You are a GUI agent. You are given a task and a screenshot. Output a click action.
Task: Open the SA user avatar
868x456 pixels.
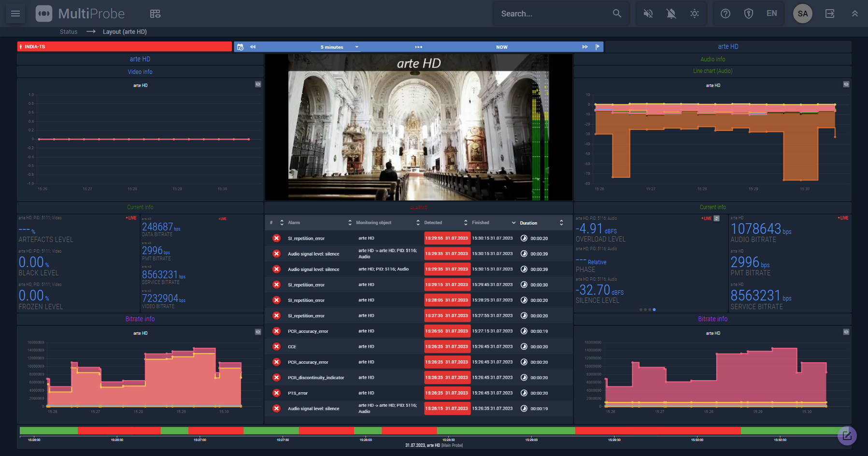coord(802,14)
